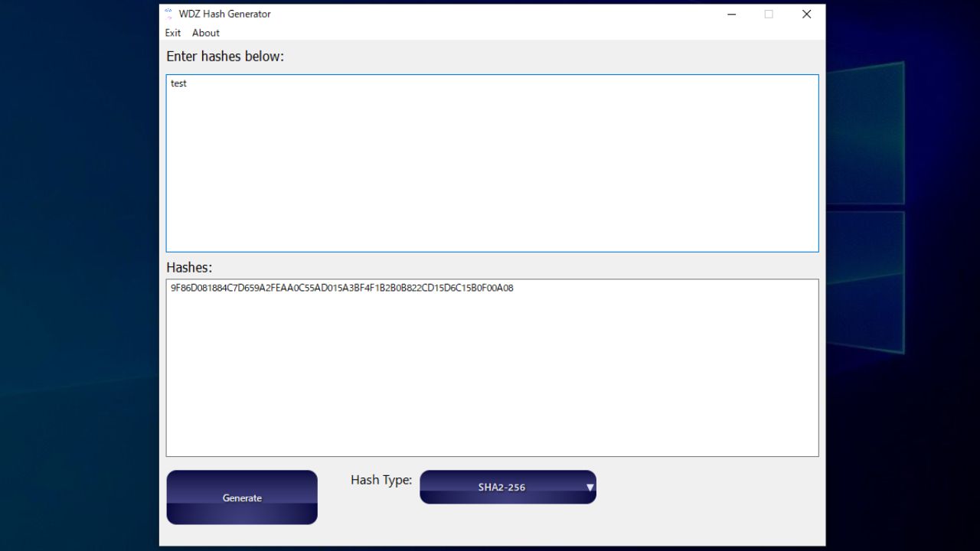This screenshot has height=551, width=980.
Task: Click the 'Enter hashes below:' label
Action: click(225, 57)
